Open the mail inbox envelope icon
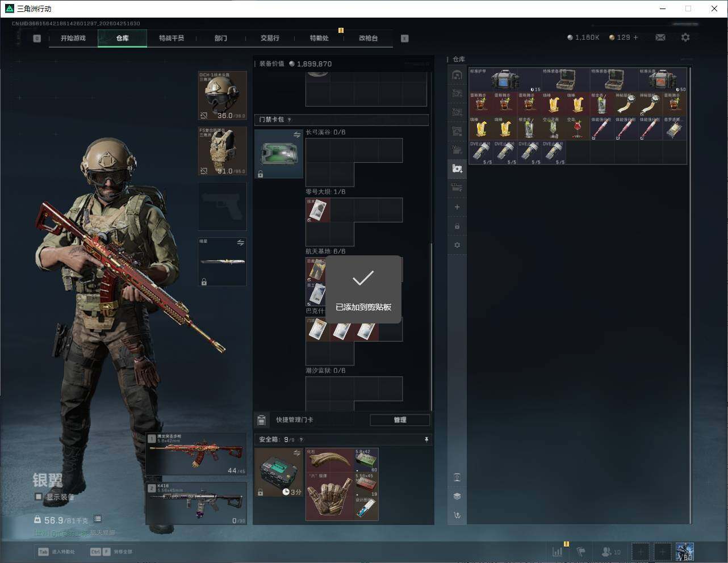Screen dimensions: 728x563 (660, 37)
